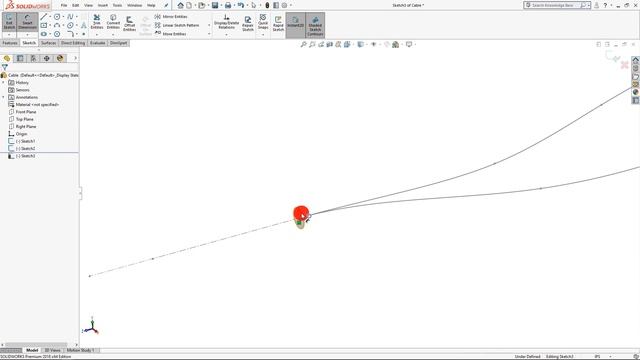Click Move Entities command

tap(170, 34)
